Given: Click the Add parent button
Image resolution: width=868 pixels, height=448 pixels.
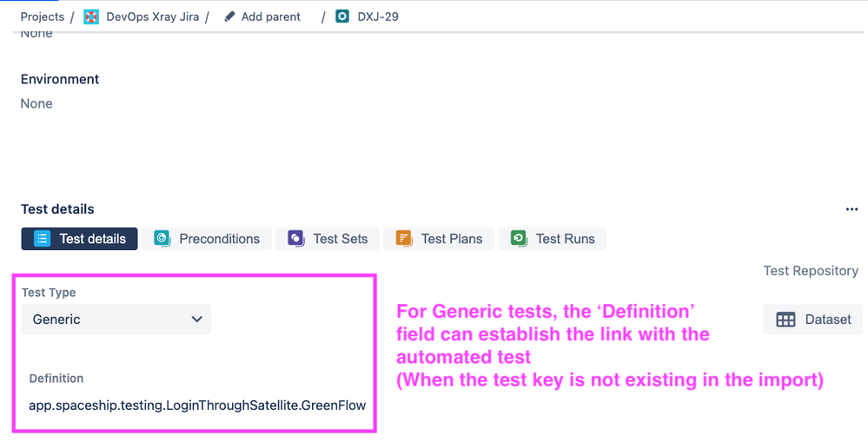Looking at the screenshot, I should coord(262,16).
